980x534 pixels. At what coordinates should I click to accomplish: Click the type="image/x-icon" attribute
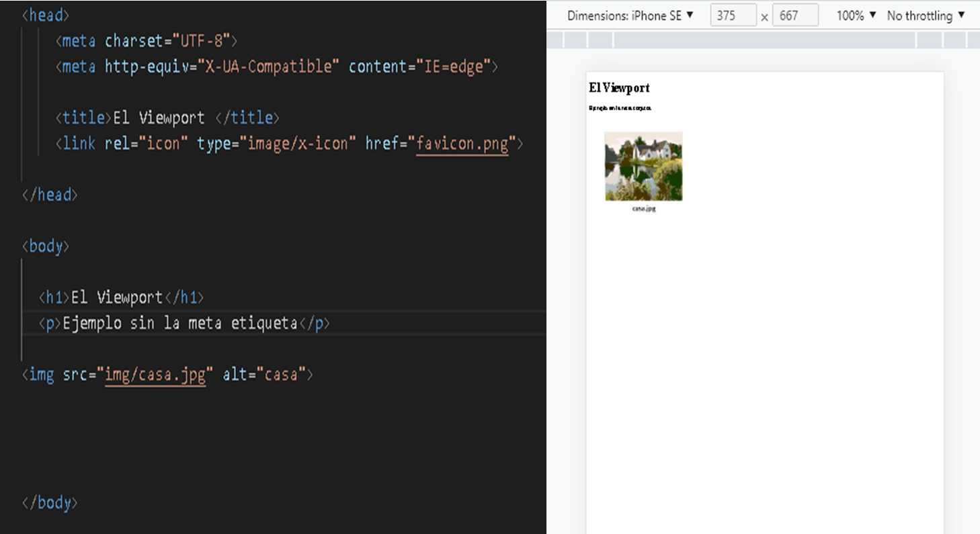(277, 144)
